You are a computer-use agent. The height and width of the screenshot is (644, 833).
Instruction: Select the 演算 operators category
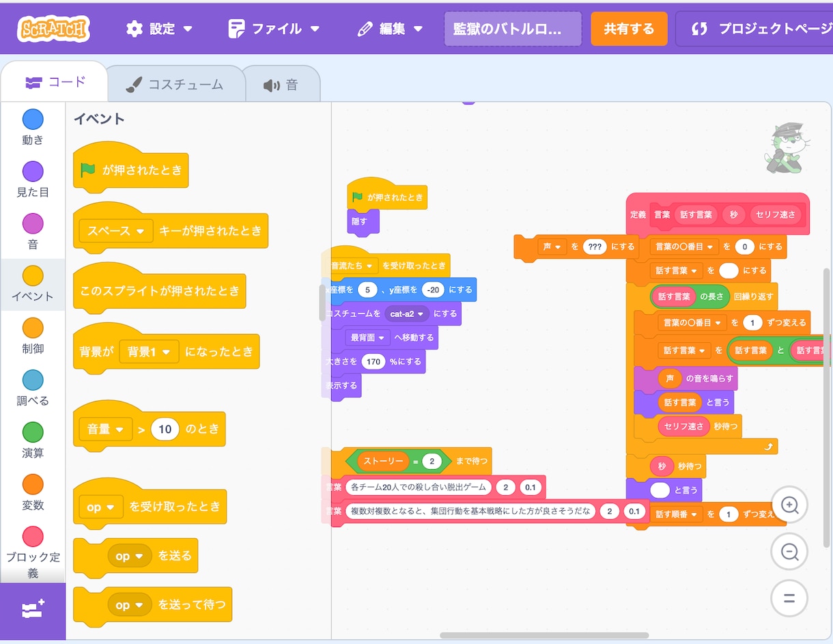click(x=33, y=440)
